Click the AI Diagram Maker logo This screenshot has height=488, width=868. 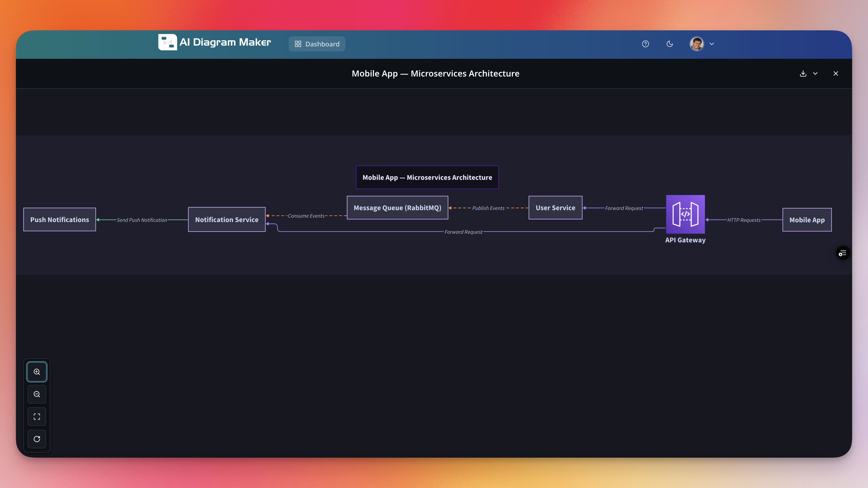[167, 42]
